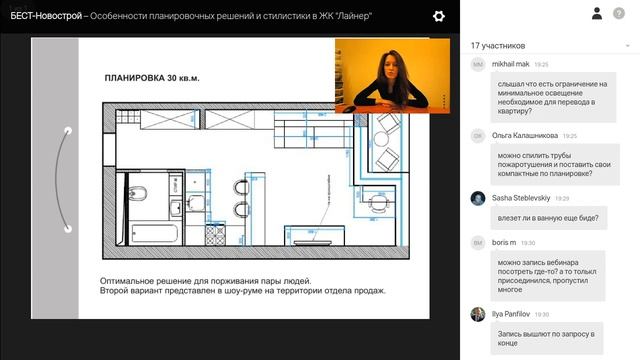Click boris m's avatar
Viewport: 640px width, 360px height.
478,243
